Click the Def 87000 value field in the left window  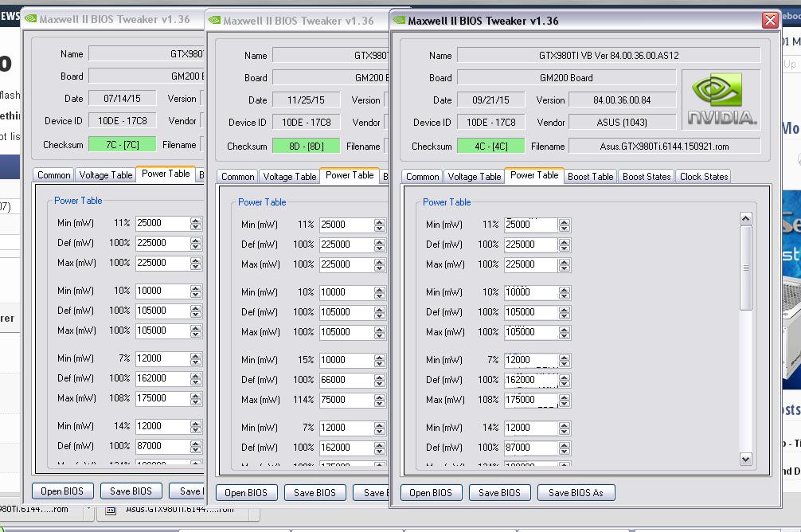[x=162, y=446]
